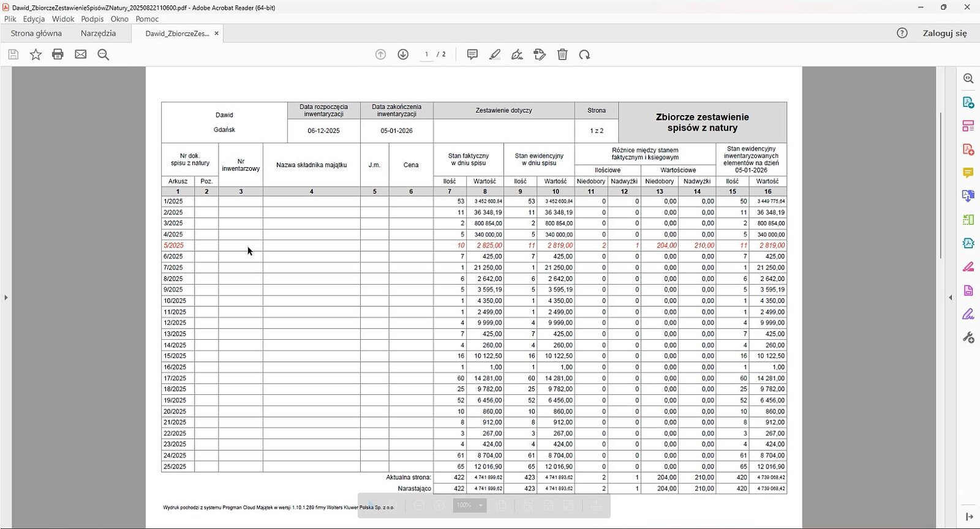Open the Fill & Sign pen tool
Image resolution: width=980 pixels, height=529 pixels.
517,54
